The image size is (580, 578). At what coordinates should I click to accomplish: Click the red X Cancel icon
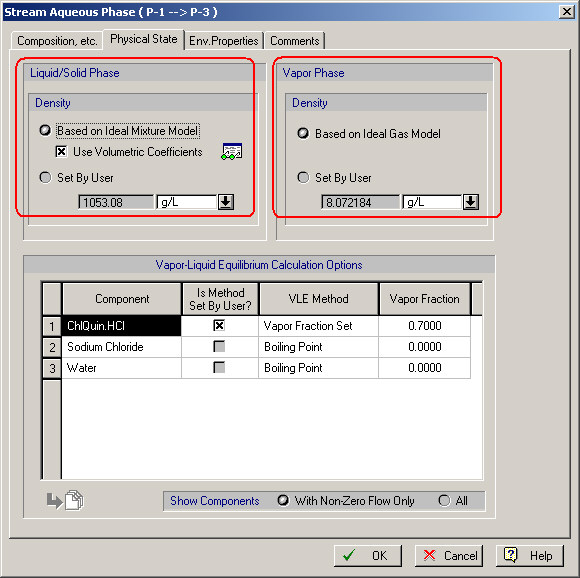[x=429, y=555]
